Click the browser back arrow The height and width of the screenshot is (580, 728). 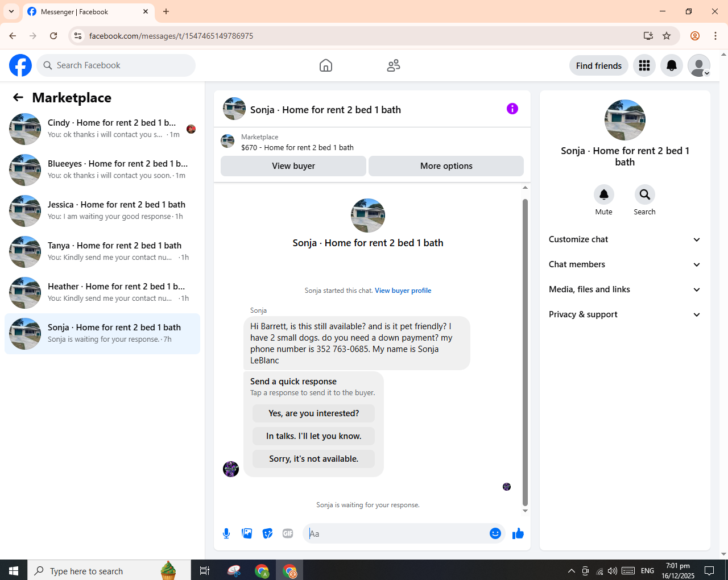pyautogui.click(x=13, y=36)
